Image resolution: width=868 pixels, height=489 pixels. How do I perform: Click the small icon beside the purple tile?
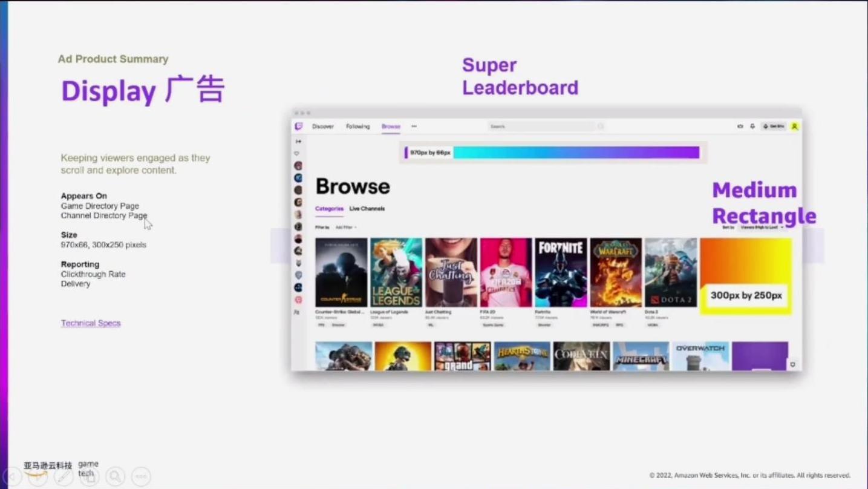pyautogui.click(x=792, y=365)
